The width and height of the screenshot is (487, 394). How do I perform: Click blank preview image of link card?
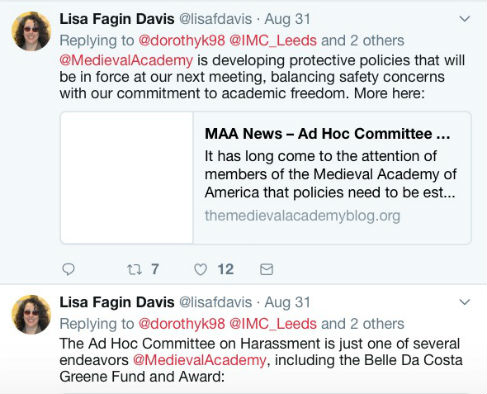[127, 178]
